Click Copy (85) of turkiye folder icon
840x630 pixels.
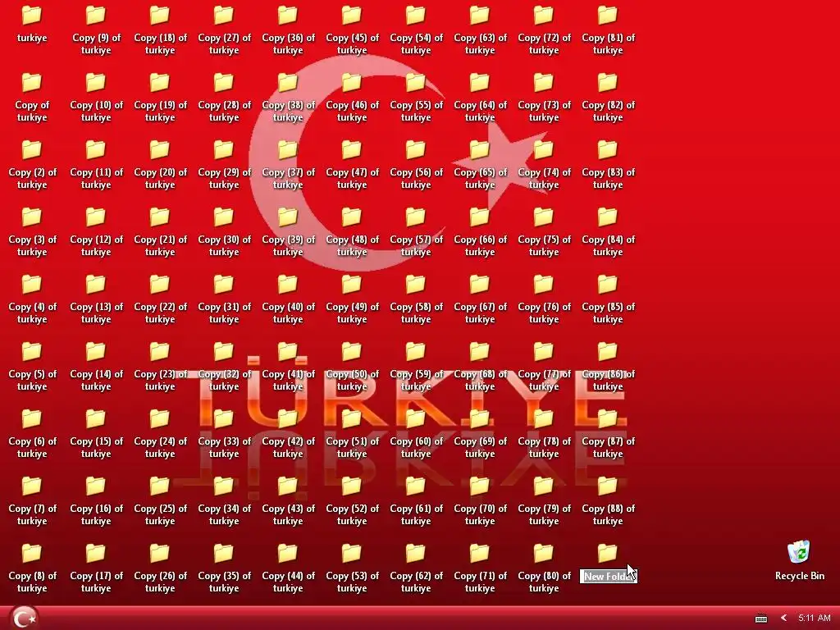point(608,284)
